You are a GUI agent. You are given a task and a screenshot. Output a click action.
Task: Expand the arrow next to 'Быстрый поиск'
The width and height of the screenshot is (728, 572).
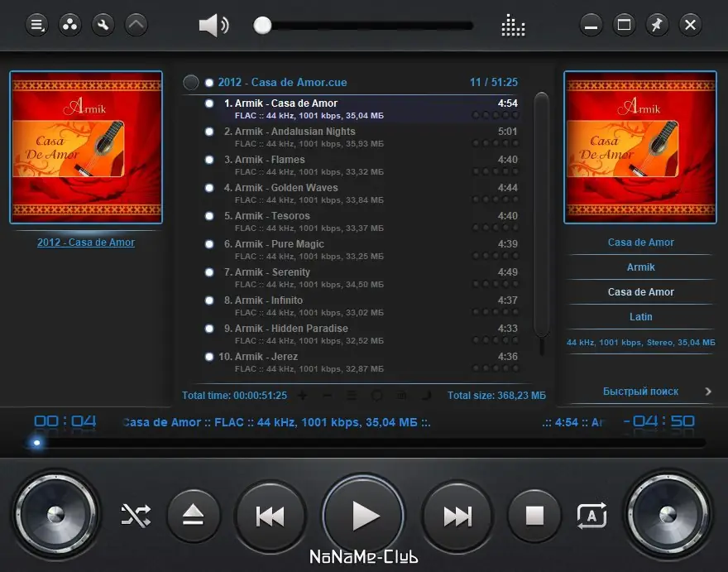708,392
